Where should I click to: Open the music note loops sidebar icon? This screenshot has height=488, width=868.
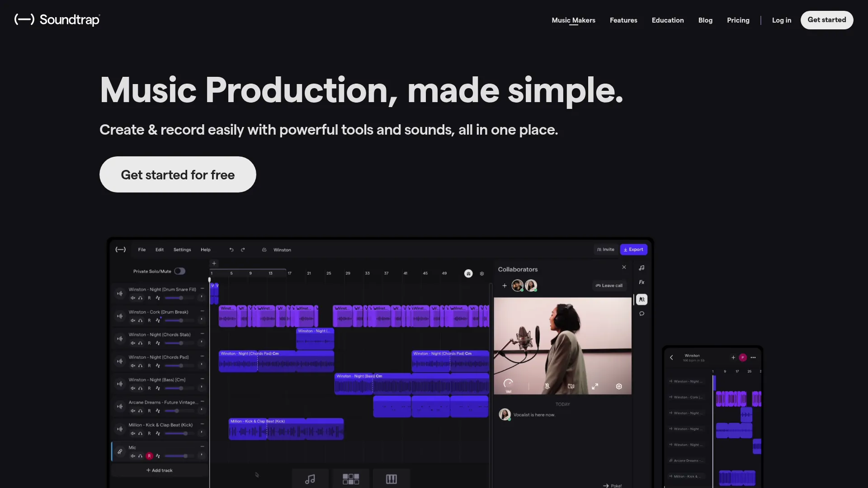click(x=642, y=268)
